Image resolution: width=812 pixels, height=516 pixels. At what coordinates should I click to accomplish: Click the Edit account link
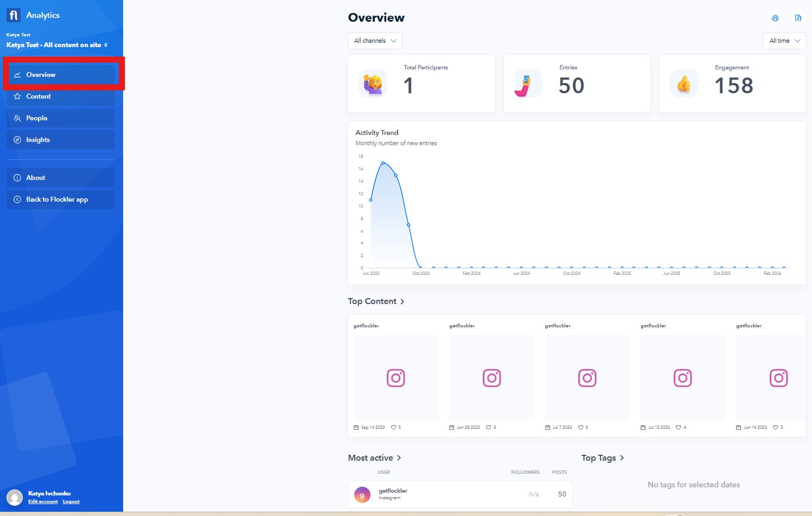[x=43, y=502]
